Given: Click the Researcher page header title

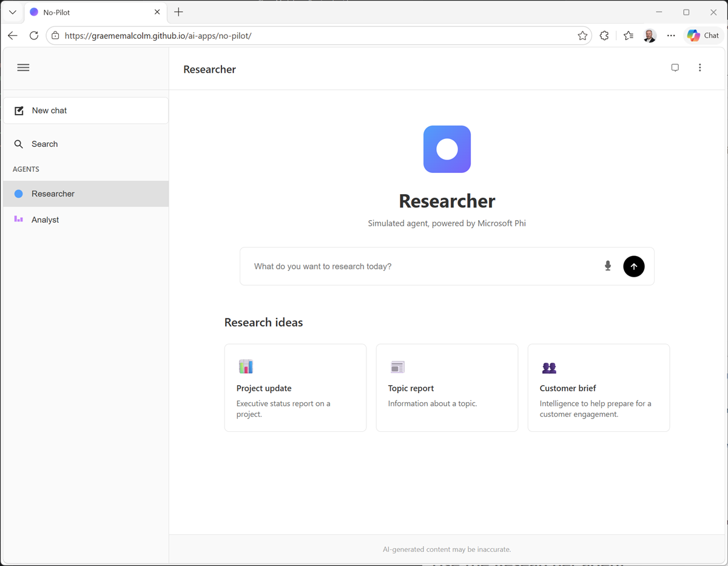Looking at the screenshot, I should pos(209,69).
